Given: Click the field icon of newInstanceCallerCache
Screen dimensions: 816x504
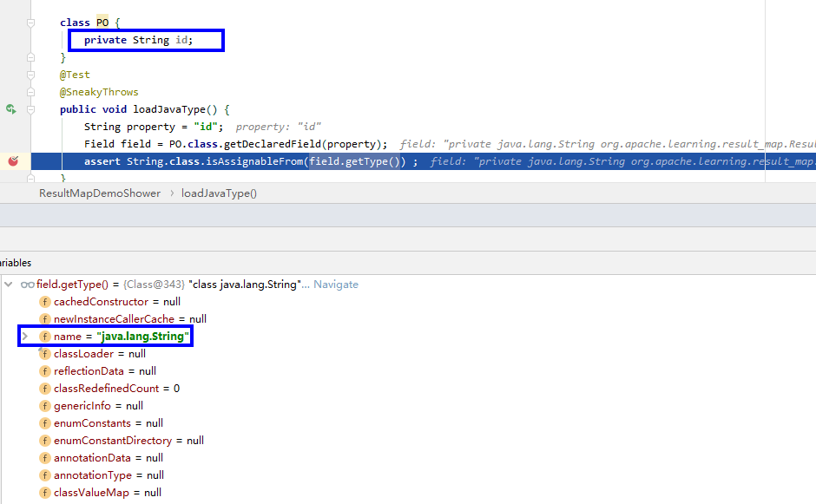Looking at the screenshot, I should (x=45, y=319).
